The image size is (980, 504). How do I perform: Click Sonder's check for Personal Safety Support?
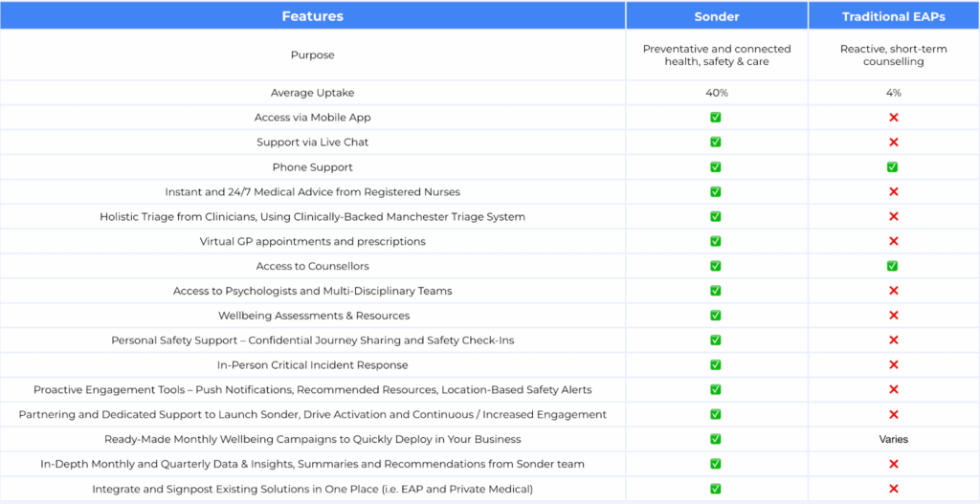[x=716, y=340]
